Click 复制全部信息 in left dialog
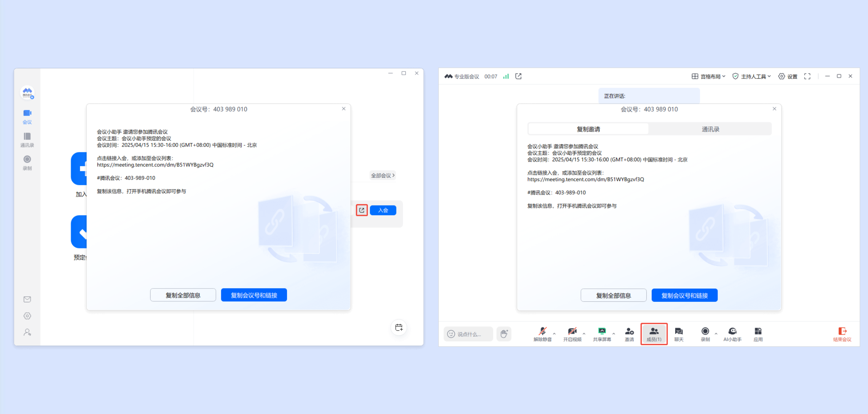Screen dimensions: 868x414 pos(183,295)
